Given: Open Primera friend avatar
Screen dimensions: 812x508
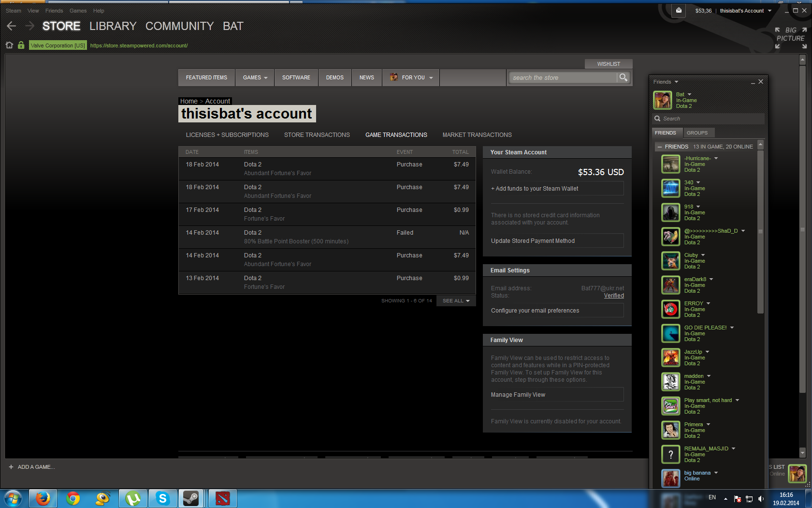Looking at the screenshot, I should (x=670, y=430).
